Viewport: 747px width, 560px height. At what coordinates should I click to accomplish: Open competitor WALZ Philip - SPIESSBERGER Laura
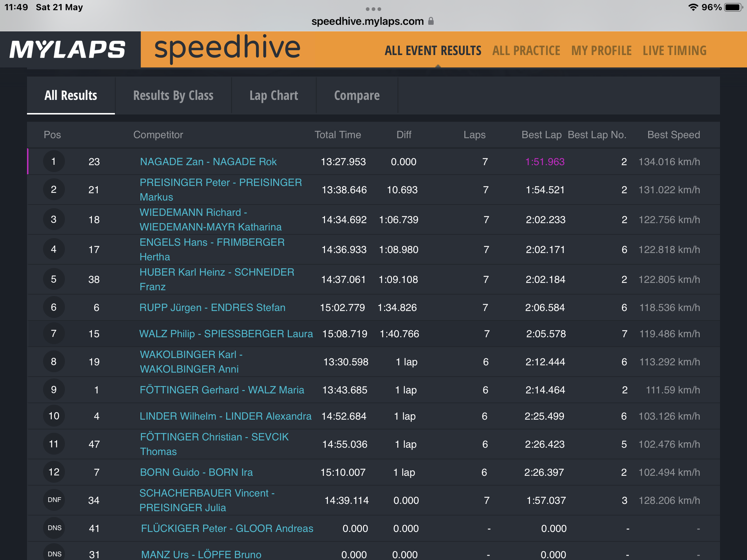coord(226,334)
